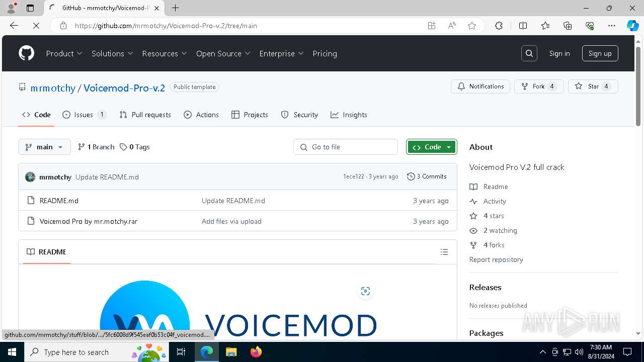Launch Copilot from the Edge toolbar

point(632,26)
